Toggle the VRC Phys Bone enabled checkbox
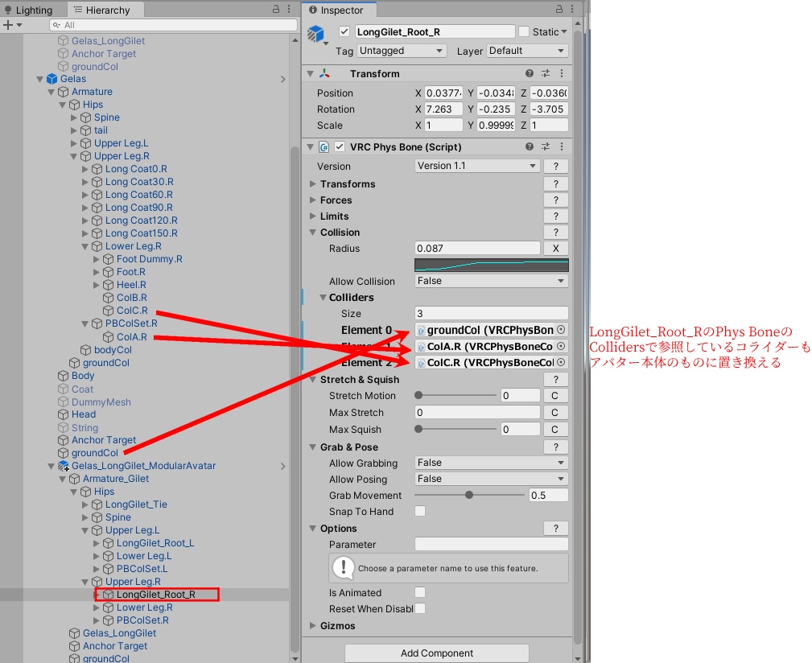This screenshot has height=663, width=812. tap(339, 147)
